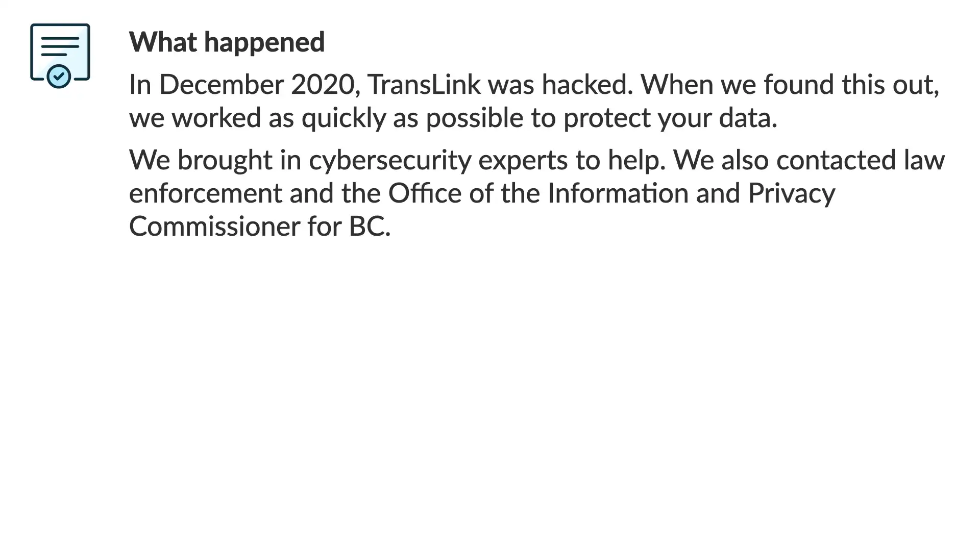Click the document certificate icon
The width and height of the screenshot is (980, 551).
pos(60,56)
